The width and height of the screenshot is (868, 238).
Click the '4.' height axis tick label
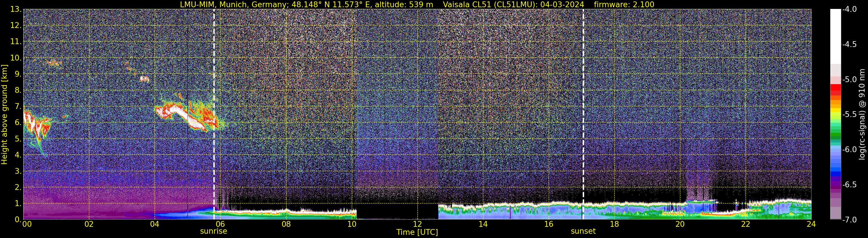click(x=18, y=155)
